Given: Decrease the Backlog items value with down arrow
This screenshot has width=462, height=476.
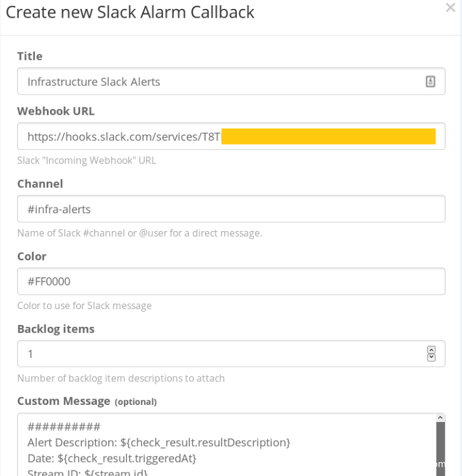Looking at the screenshot, I should point(432,357).
